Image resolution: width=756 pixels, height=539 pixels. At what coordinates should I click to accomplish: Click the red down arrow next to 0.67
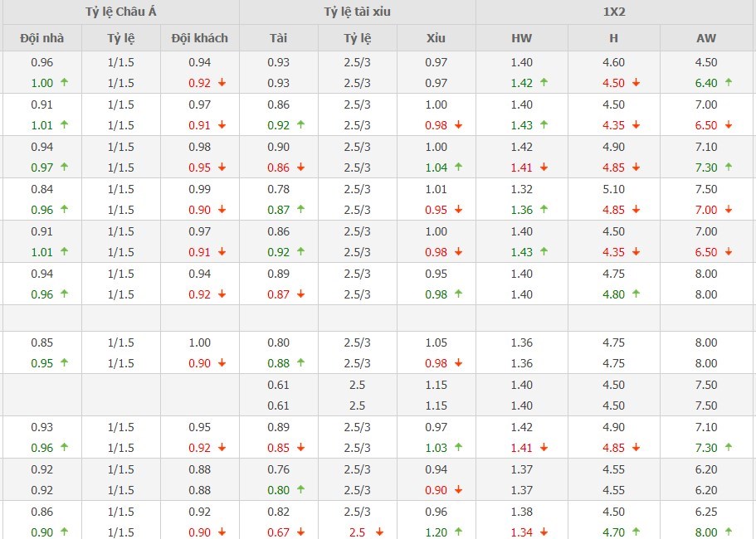[301, 532]
